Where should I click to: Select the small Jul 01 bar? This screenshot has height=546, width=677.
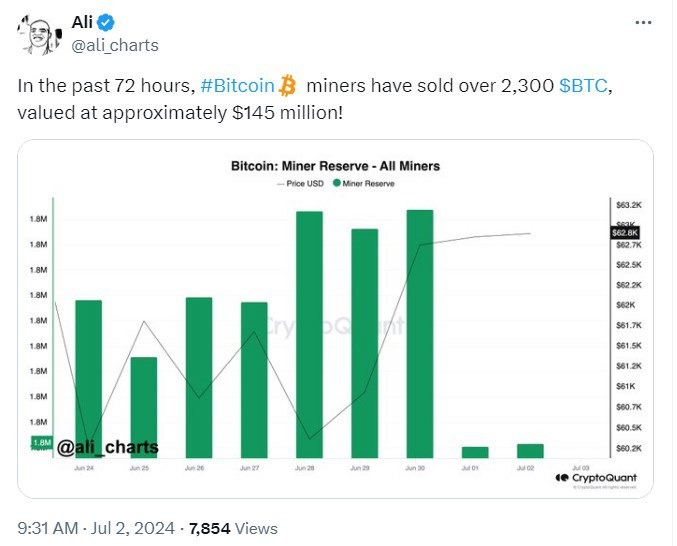tap(475, 452)
